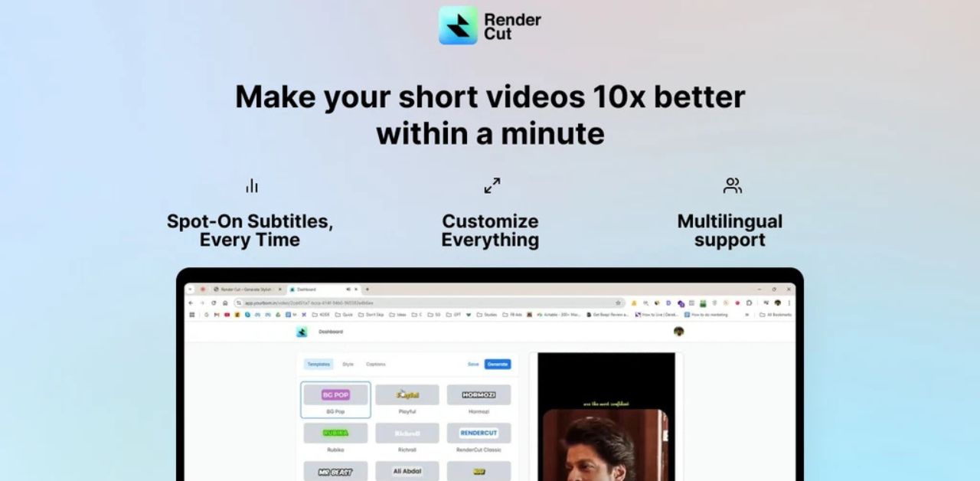Open the All Bookmarks folder

click(776, 314)
